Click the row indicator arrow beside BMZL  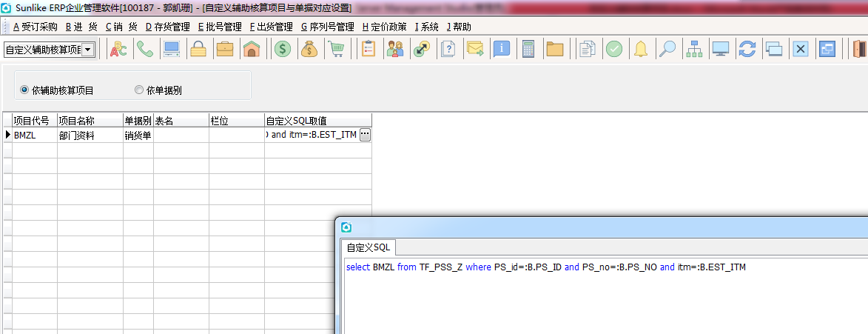(x=7, y=135)
